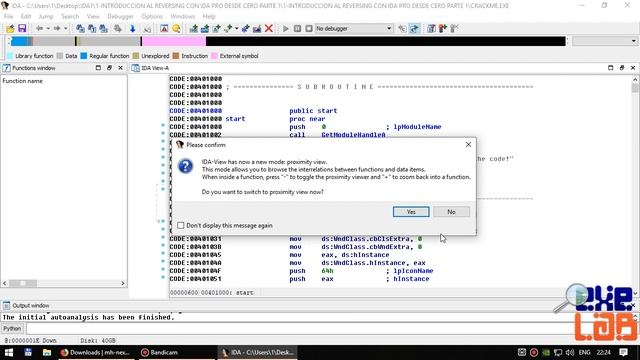Click the Save database floppy icon
This screenshot has width=640, height=360.
click(22, 29)
